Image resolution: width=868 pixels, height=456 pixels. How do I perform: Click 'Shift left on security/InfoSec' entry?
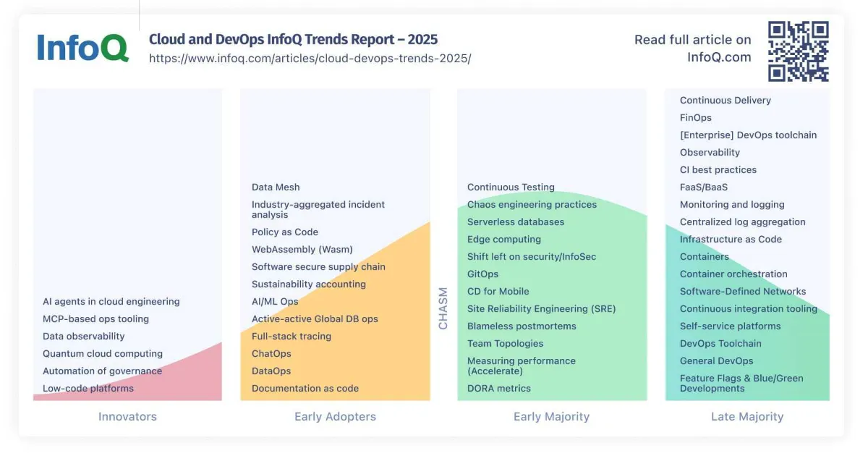pyautogui.click(x=532, y=257)
